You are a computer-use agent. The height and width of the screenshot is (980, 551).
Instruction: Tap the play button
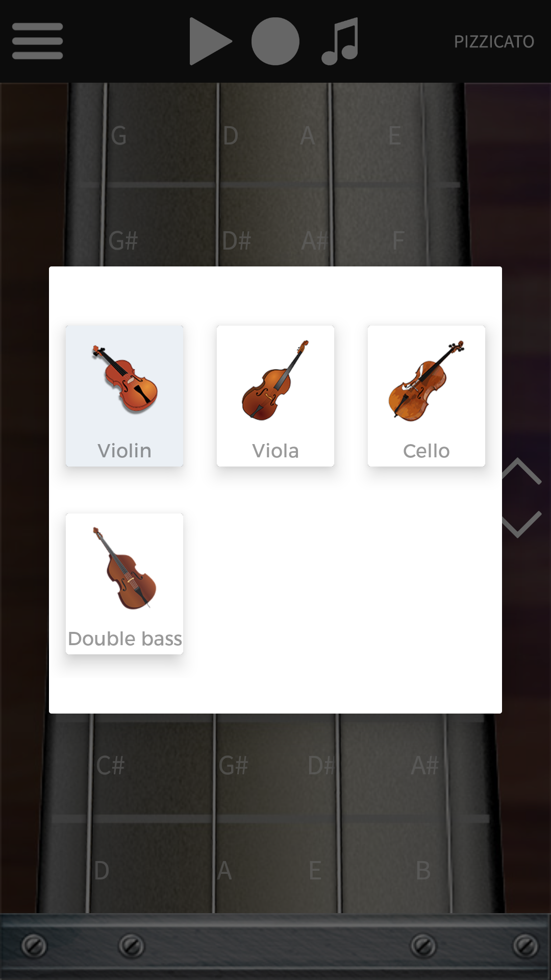[210, 41]
